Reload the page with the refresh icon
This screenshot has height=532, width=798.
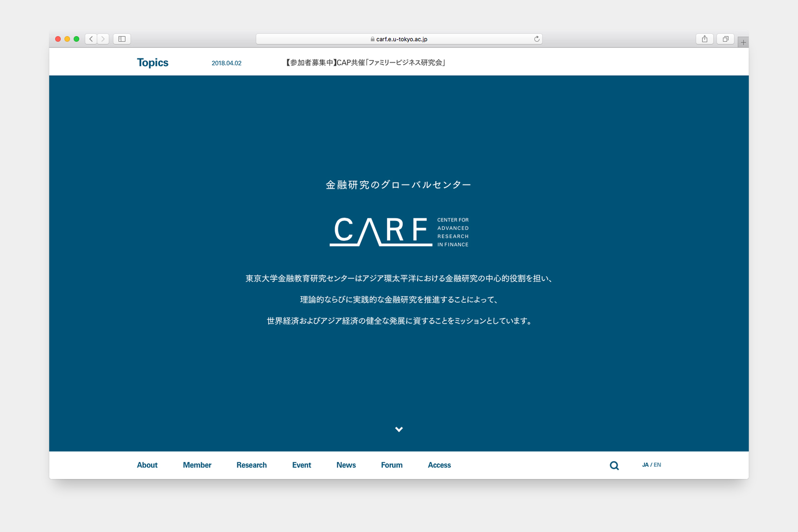click(x=536, y=39)
